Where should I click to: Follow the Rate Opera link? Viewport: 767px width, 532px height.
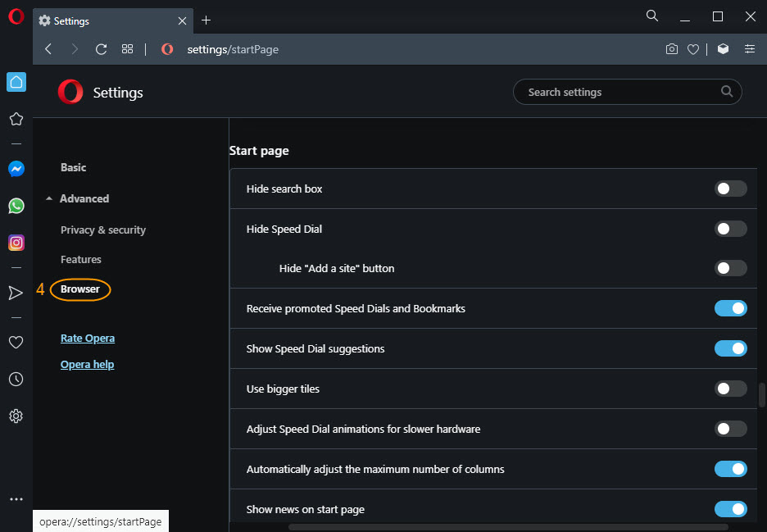point(88,339)
